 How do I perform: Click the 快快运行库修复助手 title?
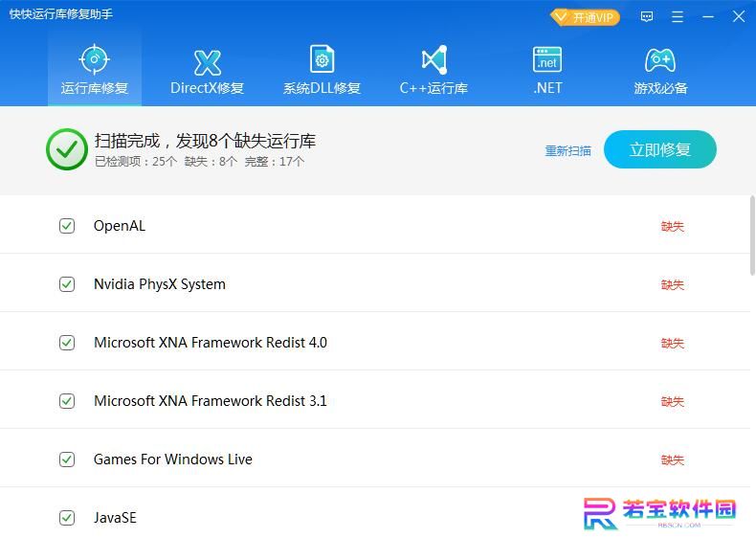click(60, 14)
